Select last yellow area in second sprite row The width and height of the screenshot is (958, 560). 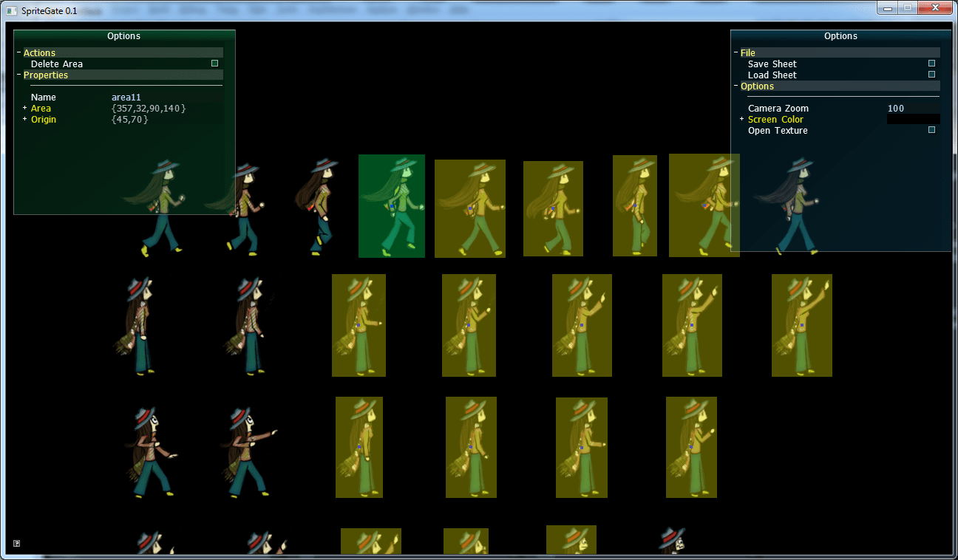point(802,325)
